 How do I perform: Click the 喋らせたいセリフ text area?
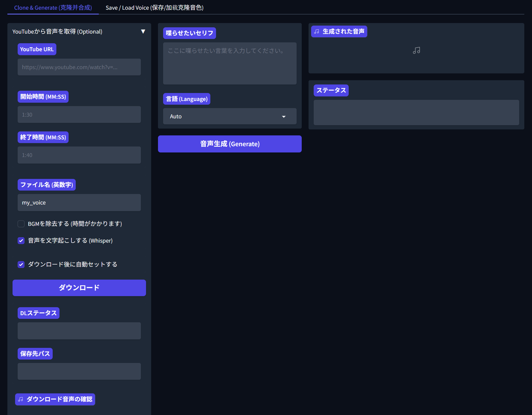coord(229,63)
